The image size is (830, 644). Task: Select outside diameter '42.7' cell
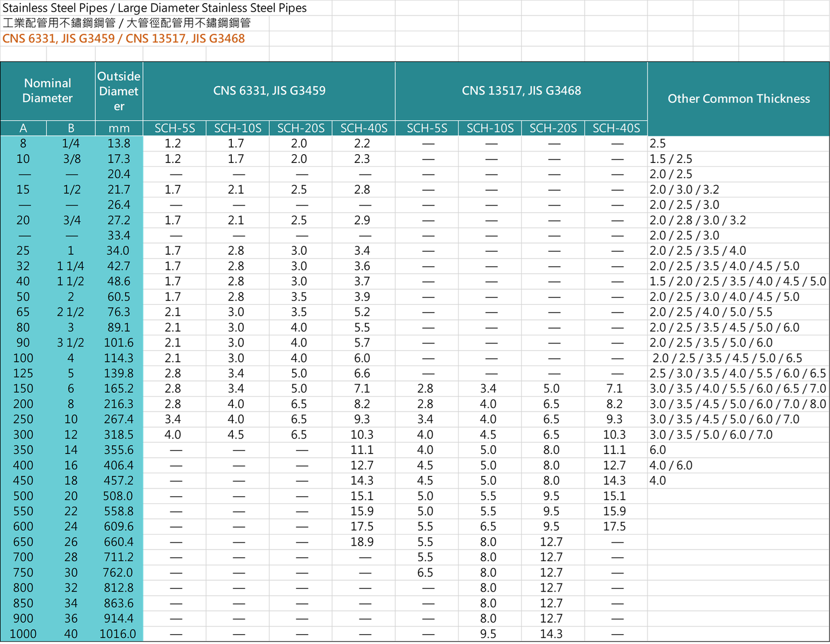pyautogui.click(x=119, y=266)
